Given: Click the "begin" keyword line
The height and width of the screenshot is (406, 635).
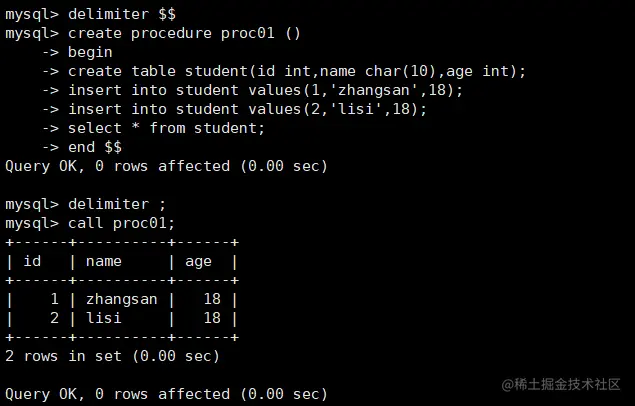Looking at the screenshot, I should click(90, 52).
